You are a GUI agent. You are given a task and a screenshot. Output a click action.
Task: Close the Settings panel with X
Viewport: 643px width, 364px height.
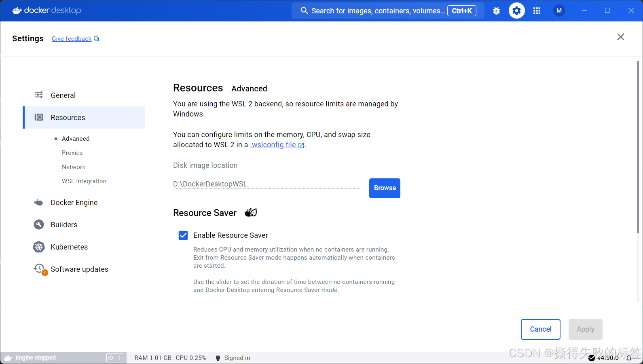tap(621, 37)
